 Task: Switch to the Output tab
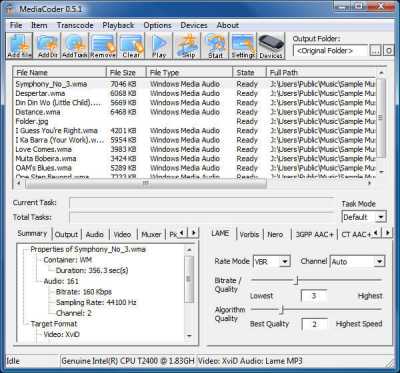pos(66,235)
